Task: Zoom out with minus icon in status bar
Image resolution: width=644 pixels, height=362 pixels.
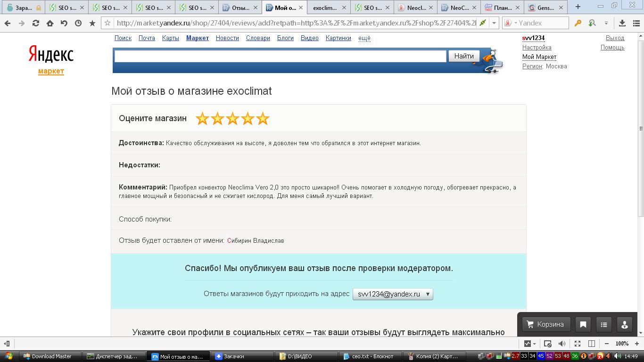Action: coord(607,344)
